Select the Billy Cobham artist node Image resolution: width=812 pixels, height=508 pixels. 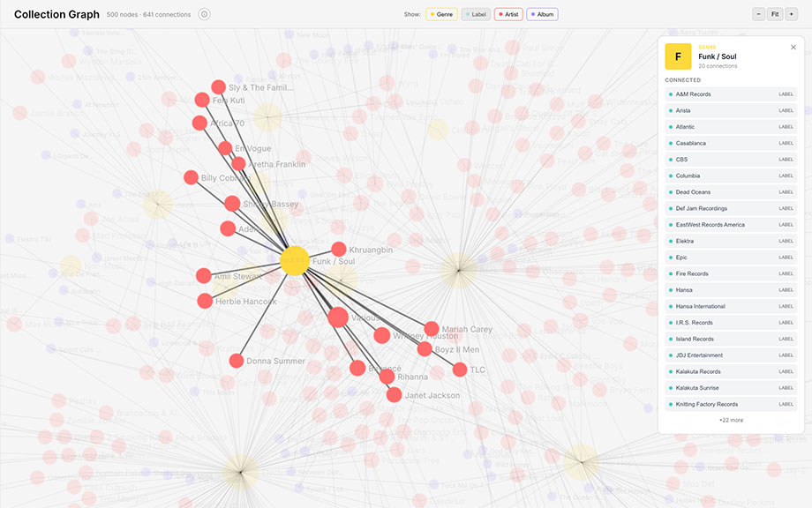(191, 177)
